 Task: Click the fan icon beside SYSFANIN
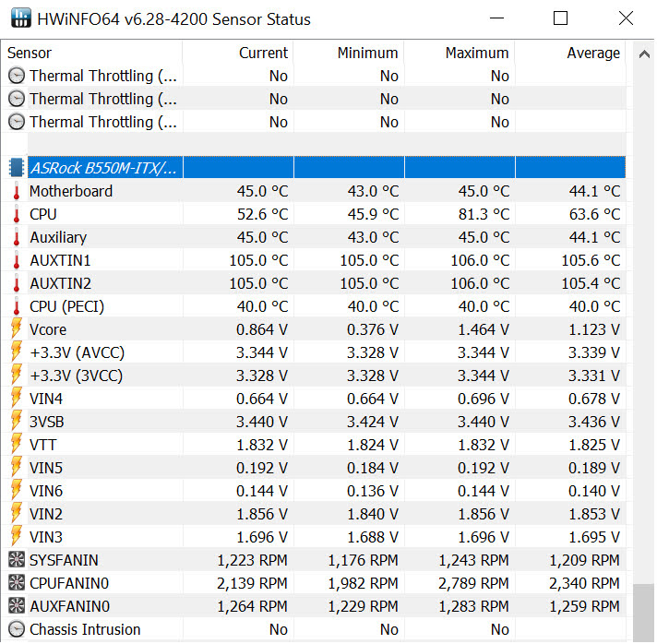pos(16,560)
